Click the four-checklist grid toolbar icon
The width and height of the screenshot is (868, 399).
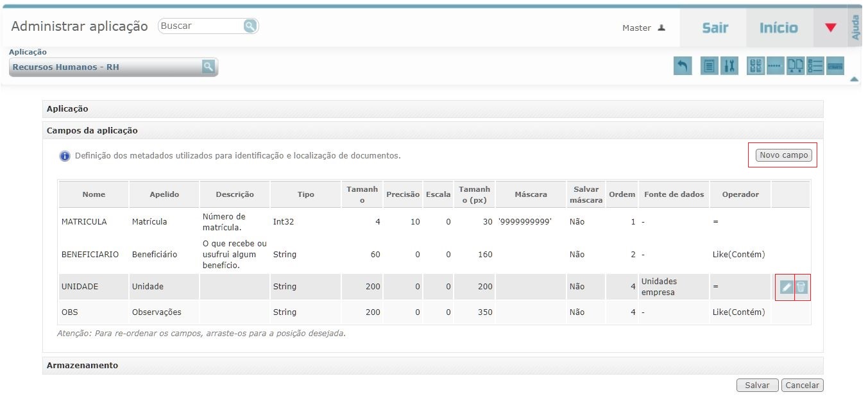click(756, 66)
